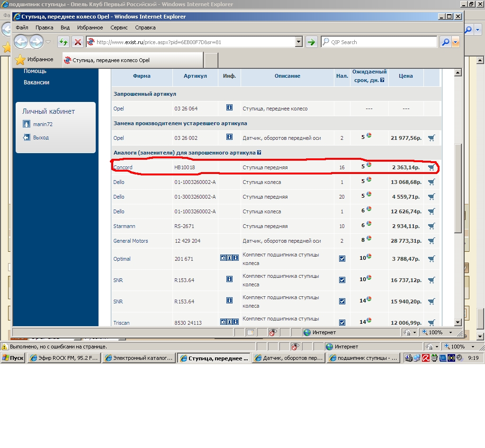This screenshot has height=448, width=485.
Task: Click the help icon beside Ожидаемый срок
Action: [382, 80]
